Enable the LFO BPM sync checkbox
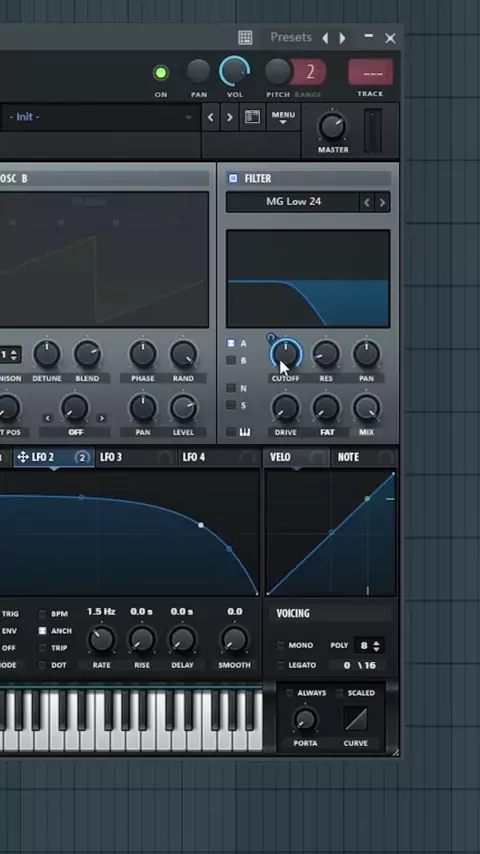 [42, 614]
